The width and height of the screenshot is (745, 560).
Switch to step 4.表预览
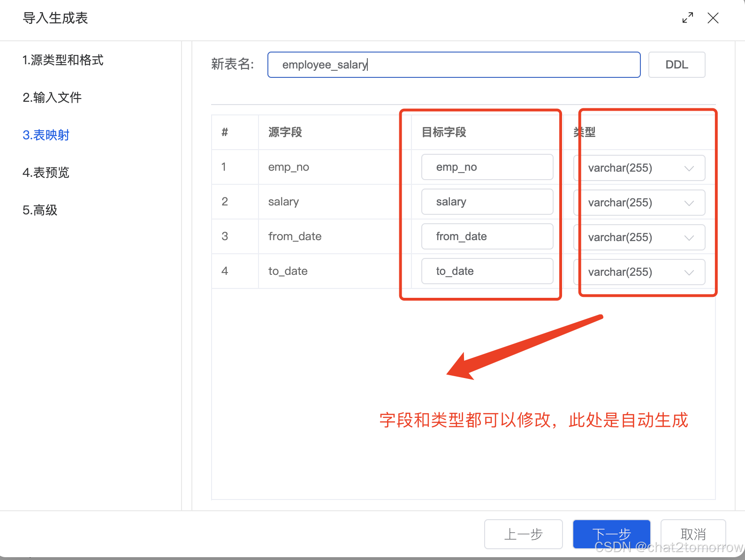tap(46, 173)
